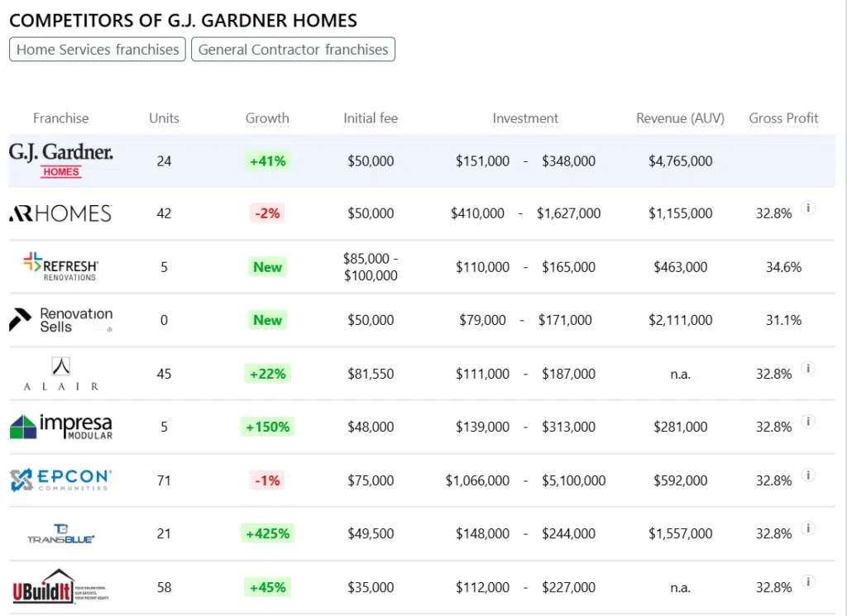Click the +425% growth badge
The height and width of the screenshot is (616, 847).
click(267, 533)
